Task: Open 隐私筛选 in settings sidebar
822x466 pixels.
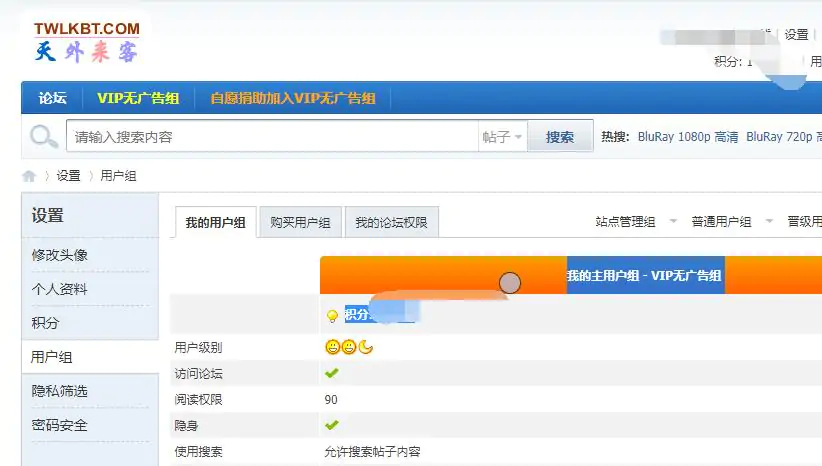Action: (x=60, y=391)
